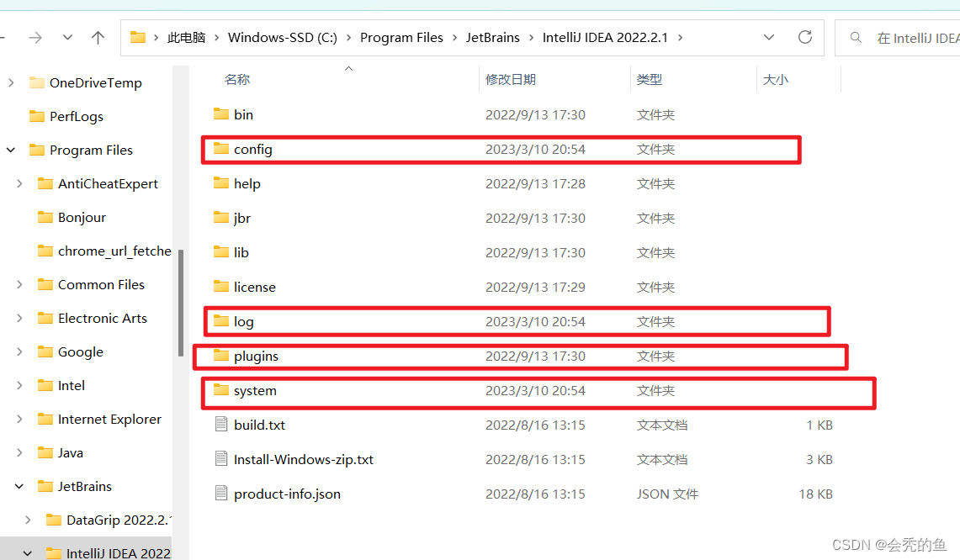Image resolution: width=960 pixels, height=560 pixels.
Task: Click the search box for IntelliJ IDEA
Action: 898,38
